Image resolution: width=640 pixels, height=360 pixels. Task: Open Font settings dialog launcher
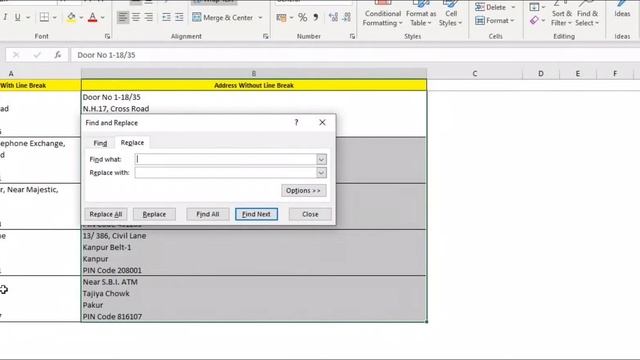(107, 36)
